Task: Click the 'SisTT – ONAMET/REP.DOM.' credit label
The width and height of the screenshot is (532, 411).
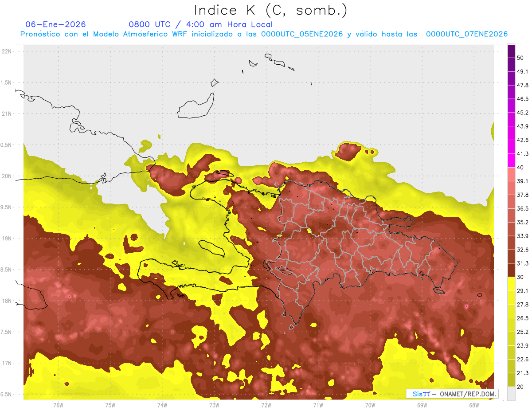Action: [452, 394]
